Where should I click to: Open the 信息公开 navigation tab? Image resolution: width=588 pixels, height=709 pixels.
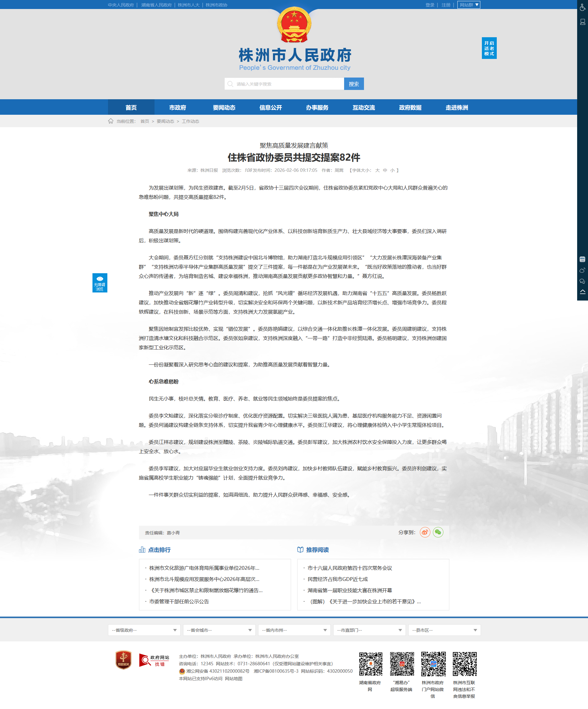[271, 108]
